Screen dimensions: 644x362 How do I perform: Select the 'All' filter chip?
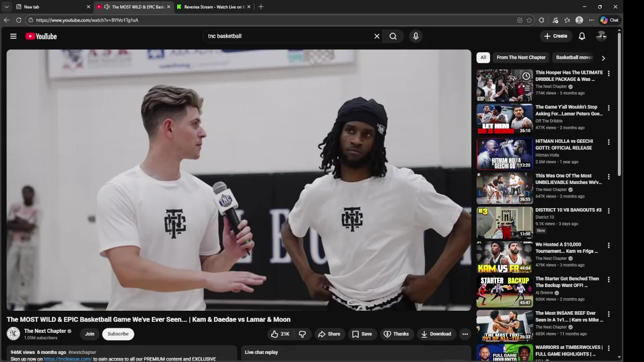(x=483, y=57)
